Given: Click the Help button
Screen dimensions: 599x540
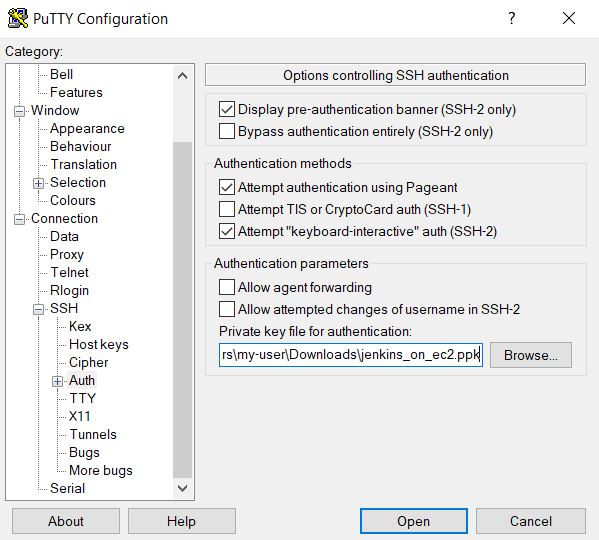Looking at the screenshot, I should click(181, 521).
